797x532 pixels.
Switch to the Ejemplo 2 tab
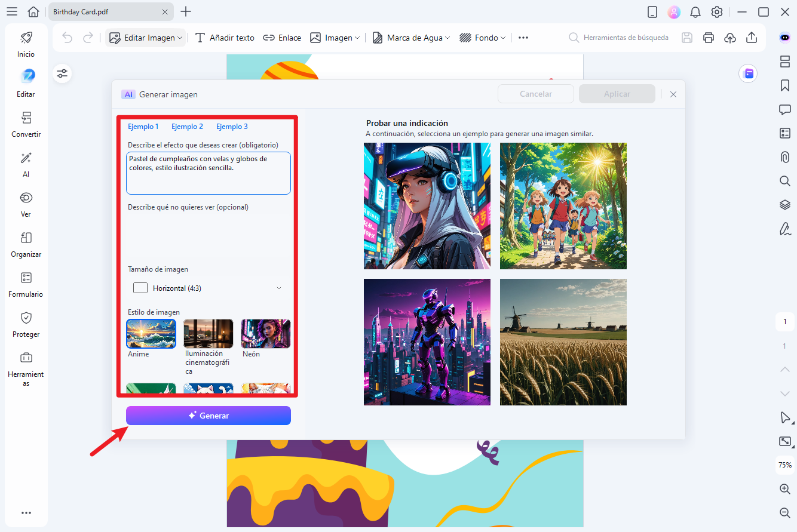point(187,126)
